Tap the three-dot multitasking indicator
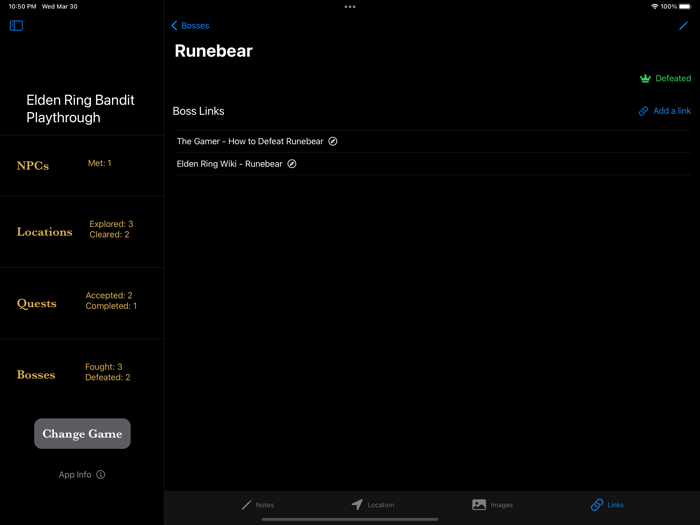 click(x=350, y=7)
